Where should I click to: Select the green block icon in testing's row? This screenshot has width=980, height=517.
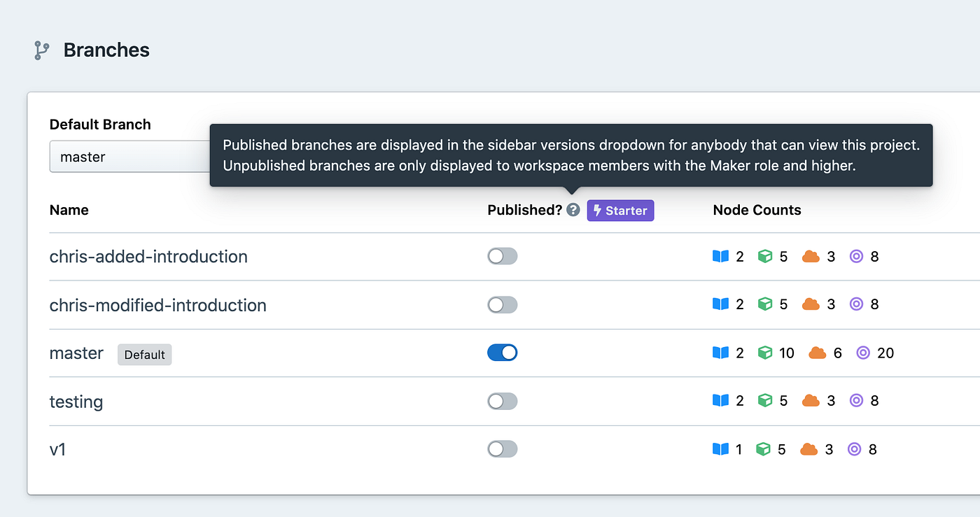(x=765, y=400)
